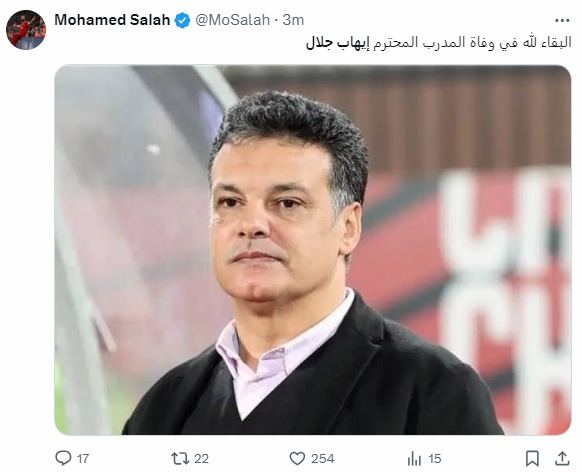This screenshot has height=472, width=582.
Task: Click the like count 254
Action: pyautogui.click(x=323, y=459)
